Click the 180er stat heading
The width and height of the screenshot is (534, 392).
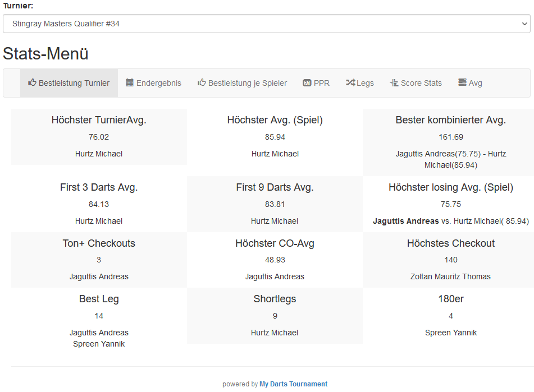pos(451,299)
